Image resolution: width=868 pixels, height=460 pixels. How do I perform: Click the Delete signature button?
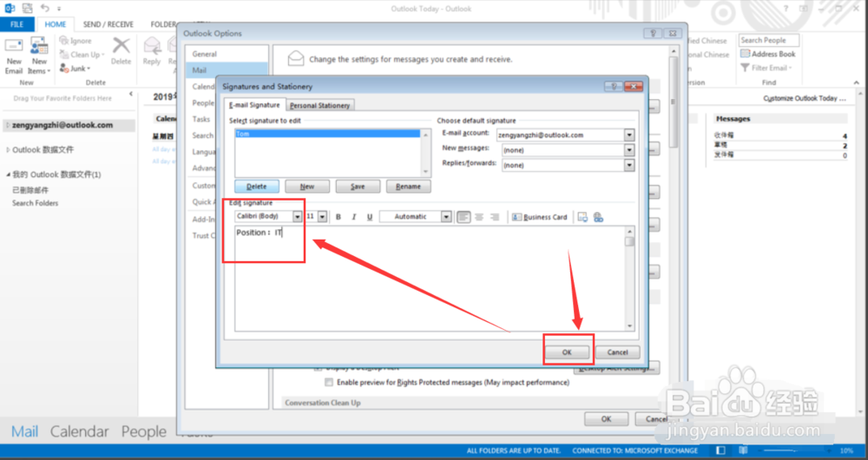pos(256,187)
